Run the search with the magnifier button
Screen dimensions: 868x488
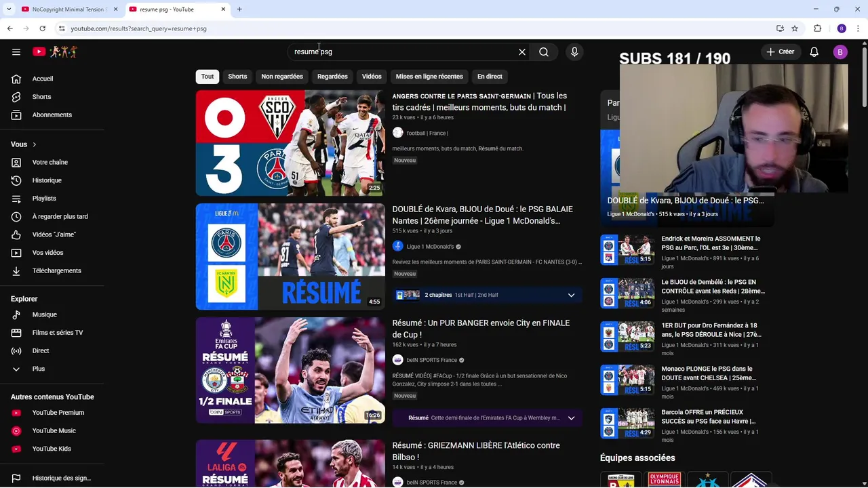pos(544,52)
